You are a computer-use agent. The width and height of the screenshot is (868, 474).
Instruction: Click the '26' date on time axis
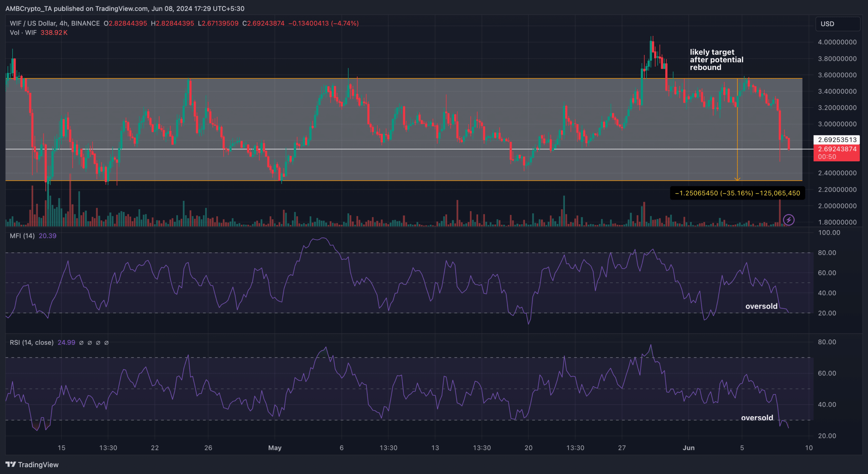[x=208, y=448]
